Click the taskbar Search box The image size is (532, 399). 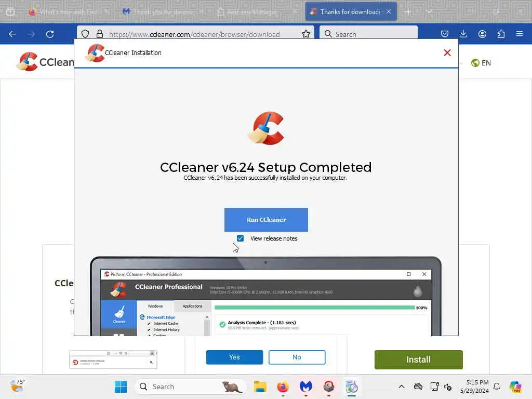click(x=191, y=387)
